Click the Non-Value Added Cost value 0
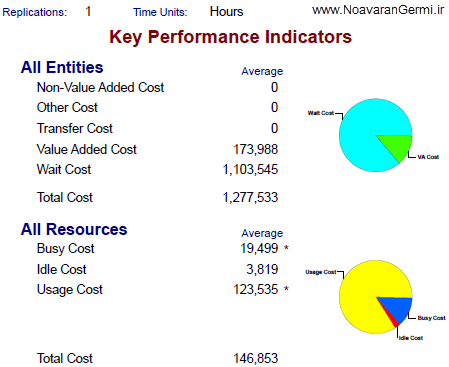Screen dimensions: 449x367 274,88
